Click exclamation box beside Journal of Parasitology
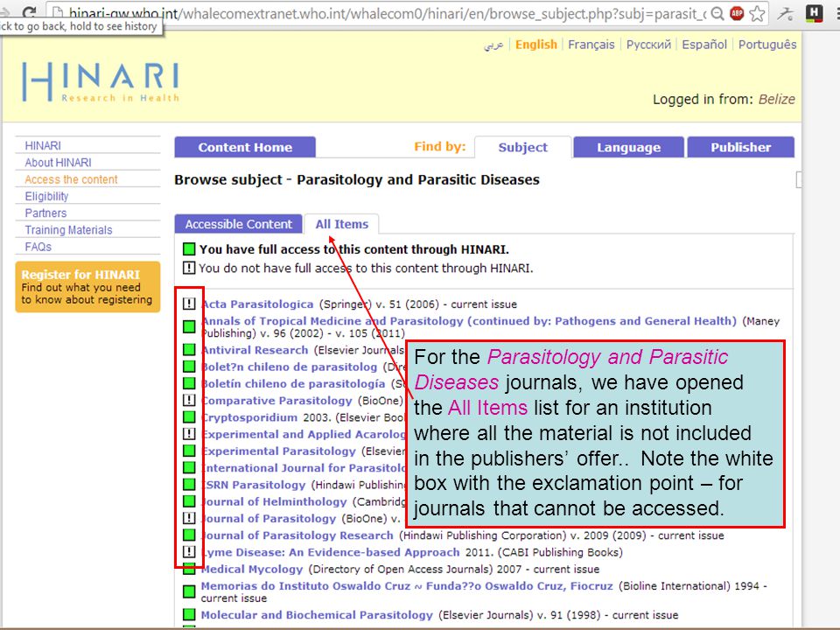This screenshot has width=840, height=630. (x=189, y=518)
